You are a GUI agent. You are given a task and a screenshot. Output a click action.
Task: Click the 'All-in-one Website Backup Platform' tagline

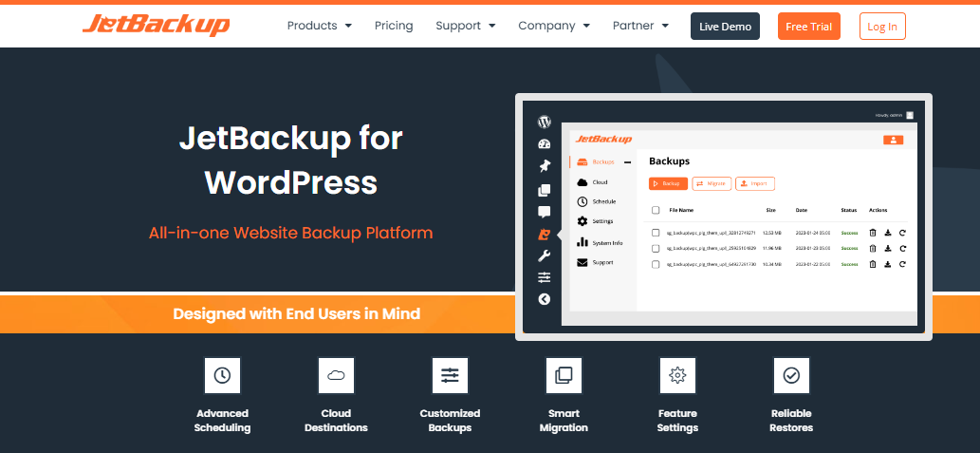pos(290,233)
